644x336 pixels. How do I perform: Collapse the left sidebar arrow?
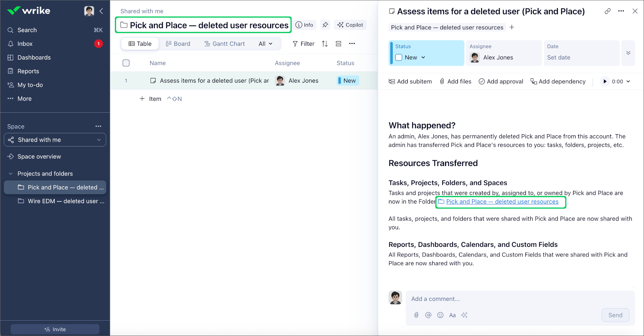pos(101,11)
